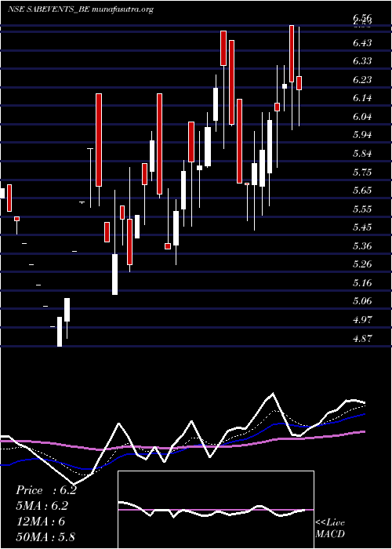
Task: Click the 5.26 price axis label
Action: tap(362, 264)
